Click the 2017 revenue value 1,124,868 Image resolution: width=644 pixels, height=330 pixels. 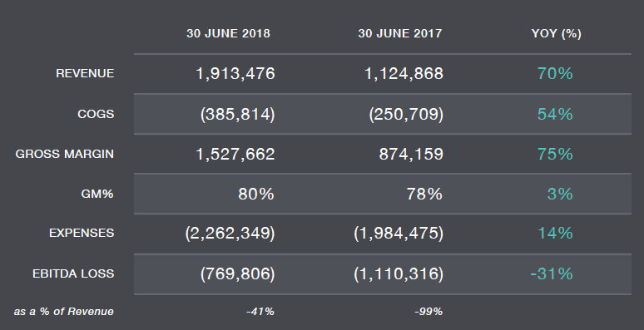tap(404, 73)
